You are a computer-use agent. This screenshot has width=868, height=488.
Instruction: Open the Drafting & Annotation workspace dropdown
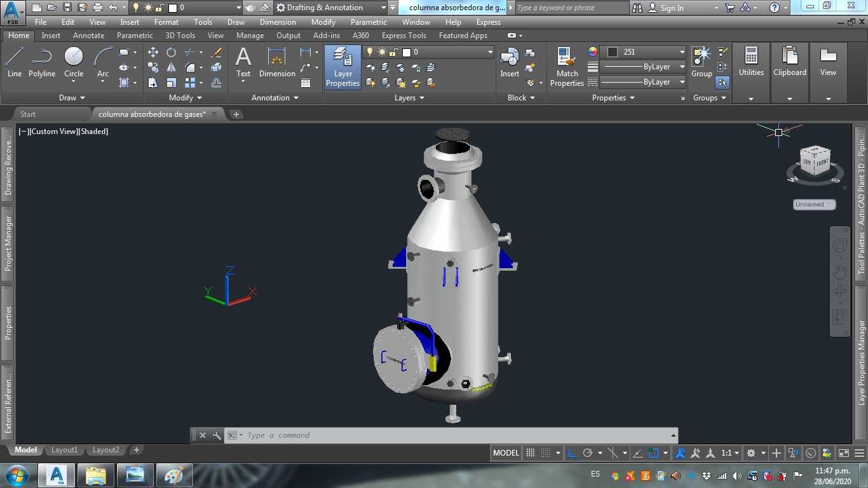(384, 8)
